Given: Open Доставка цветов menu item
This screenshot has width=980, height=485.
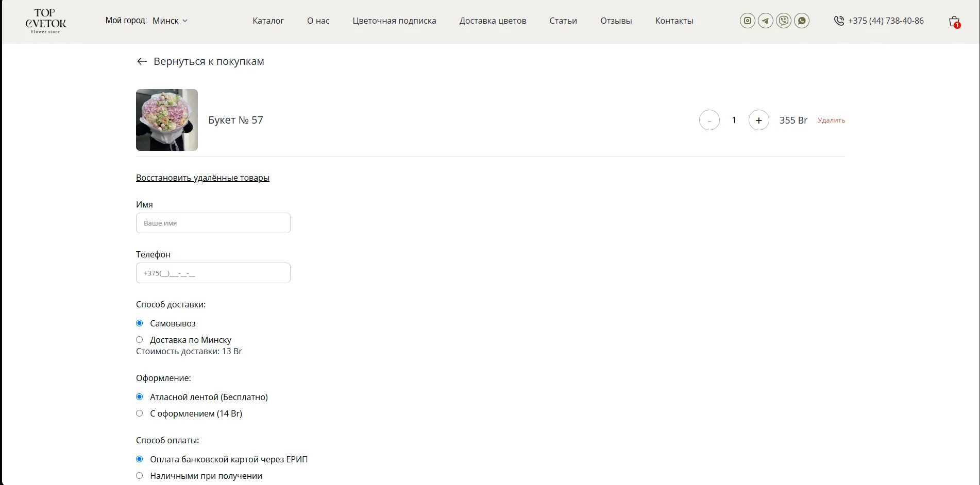Looking at the screenshot, I should point(493,21).
